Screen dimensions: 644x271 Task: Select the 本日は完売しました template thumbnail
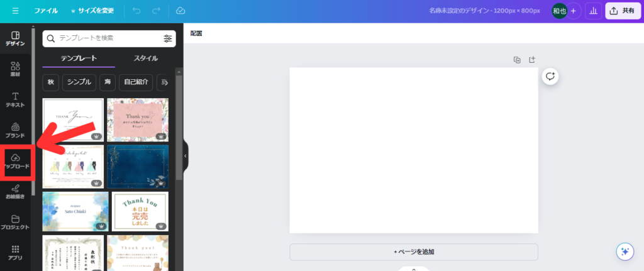coord(140,211)
